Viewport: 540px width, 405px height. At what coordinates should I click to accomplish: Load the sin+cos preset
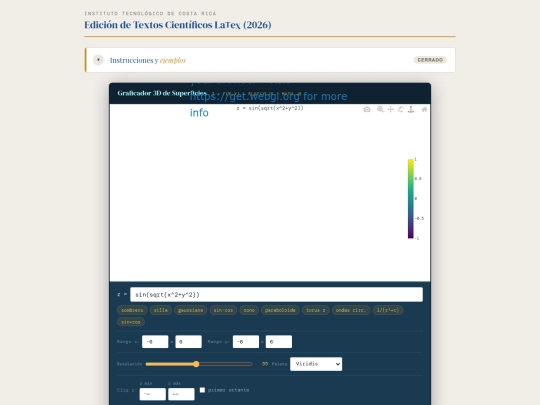pyautogui.click(x=131, y=322)
